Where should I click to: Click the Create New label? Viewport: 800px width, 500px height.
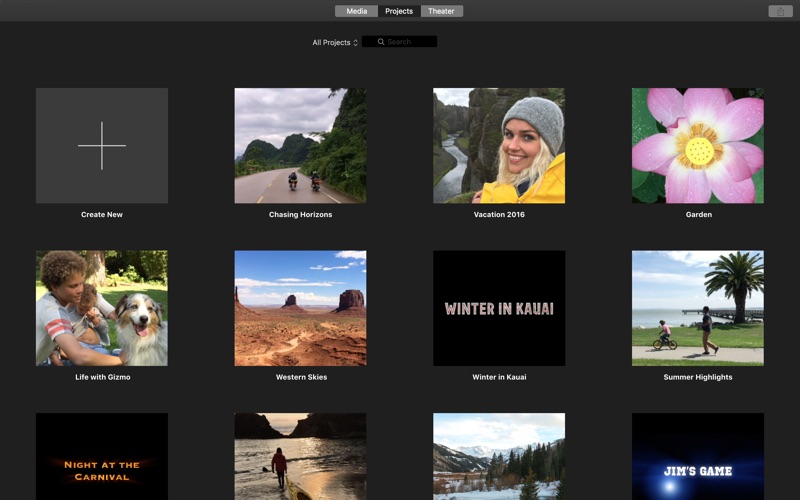(102, 215)
